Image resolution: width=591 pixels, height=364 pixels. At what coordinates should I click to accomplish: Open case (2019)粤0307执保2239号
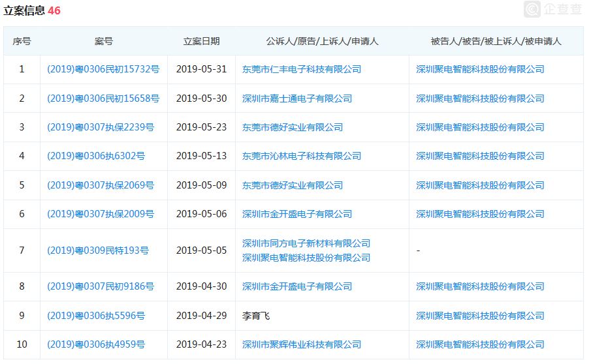tap(101, 127)
